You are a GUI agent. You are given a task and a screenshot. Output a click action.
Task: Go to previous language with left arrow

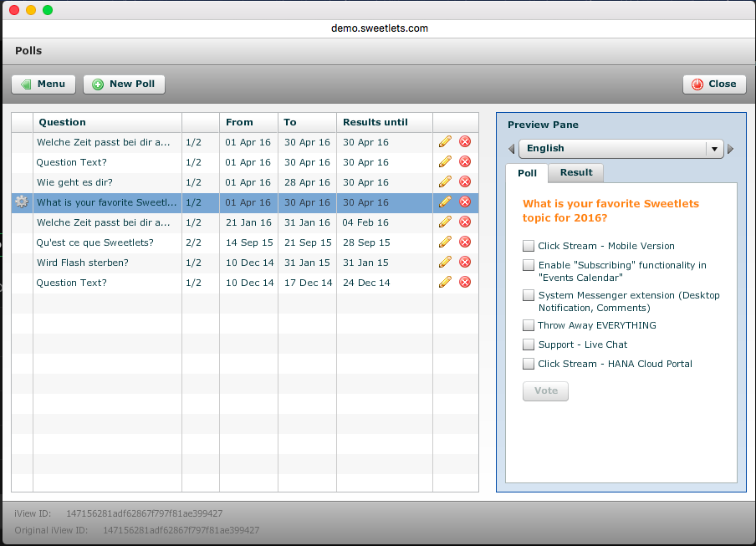(512, 150)
